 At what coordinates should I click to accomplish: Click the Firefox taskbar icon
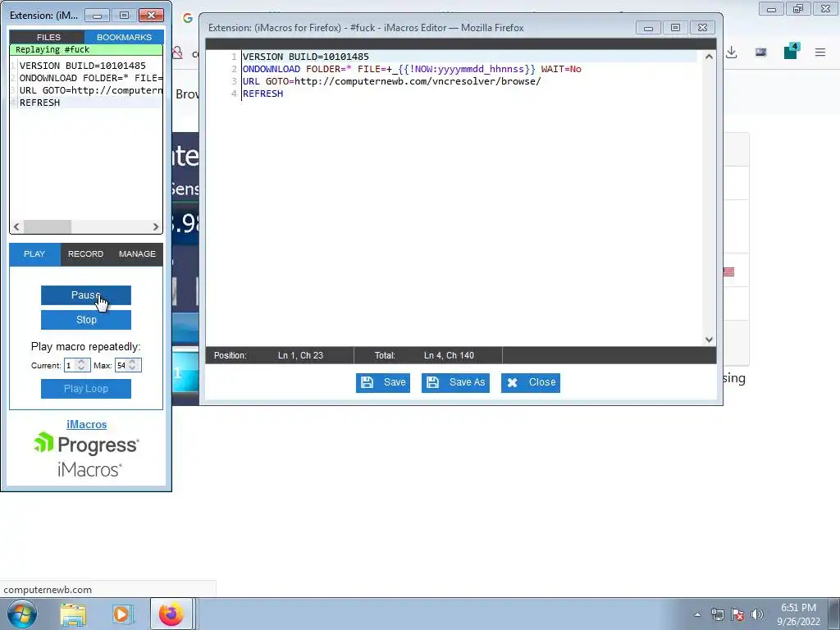click(x=171, y=614)
